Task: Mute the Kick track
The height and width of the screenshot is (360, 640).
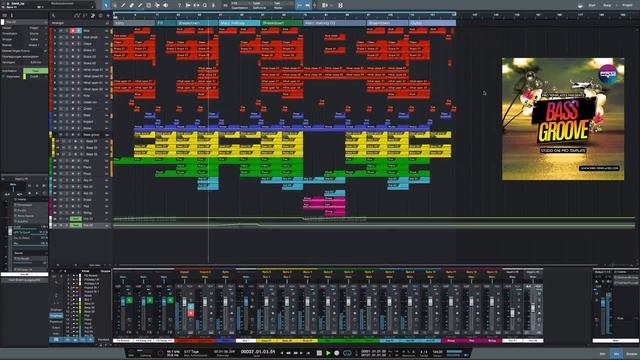Action: pos(61,31)
